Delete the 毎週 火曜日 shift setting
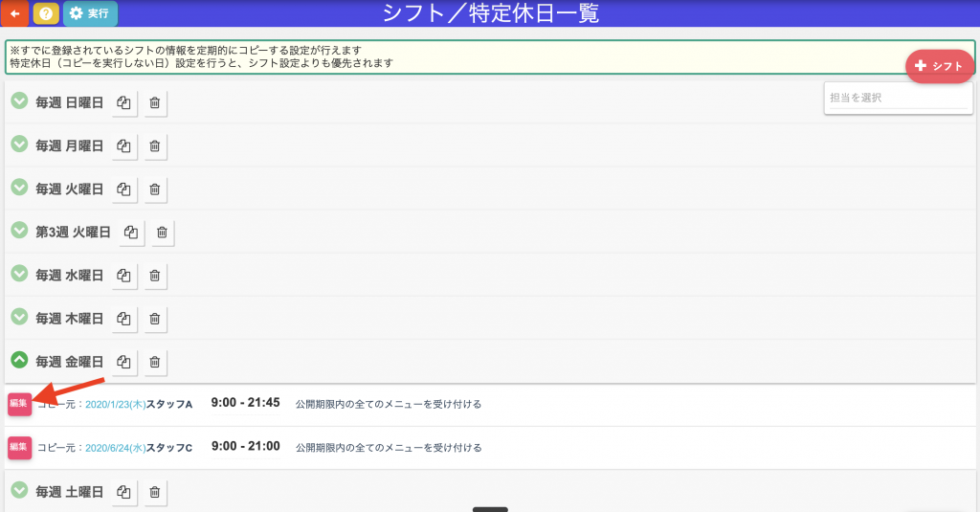The image size is (980, 512). tap(155, 189)
